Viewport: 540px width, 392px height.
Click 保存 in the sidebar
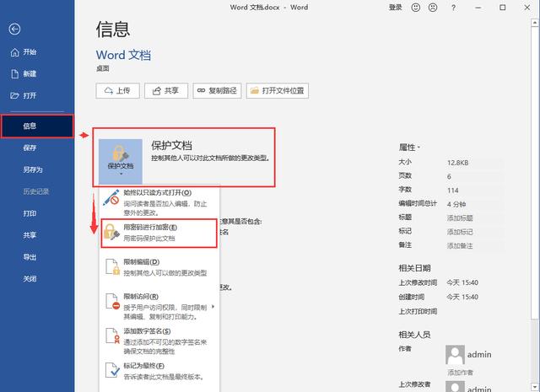pyautogui.click(x=30, y=148)
